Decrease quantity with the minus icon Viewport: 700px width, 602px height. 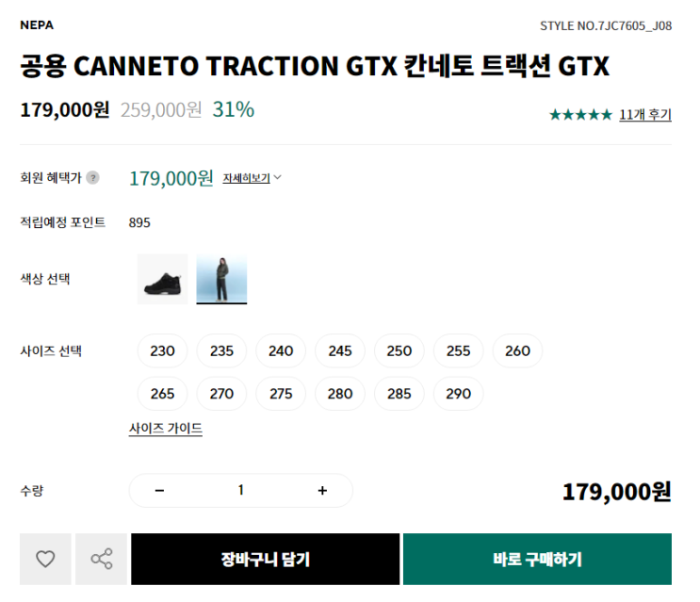coord(159,490)
